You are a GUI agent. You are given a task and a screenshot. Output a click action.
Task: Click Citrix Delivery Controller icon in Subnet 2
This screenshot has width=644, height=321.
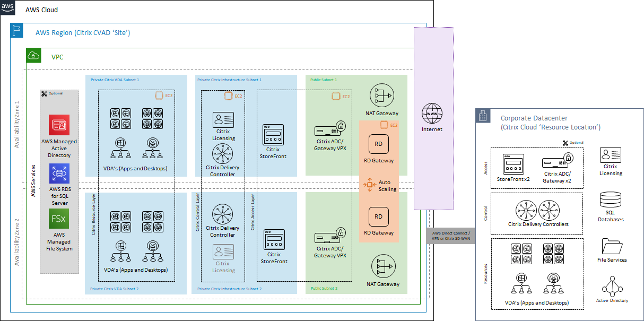click(223, 214)
